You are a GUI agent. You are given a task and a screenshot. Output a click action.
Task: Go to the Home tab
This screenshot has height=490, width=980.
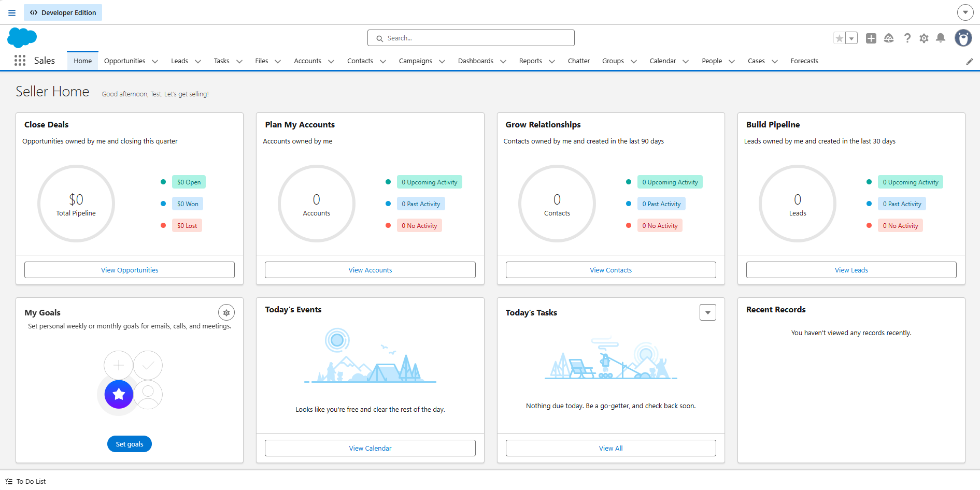[x=82, y=61]
